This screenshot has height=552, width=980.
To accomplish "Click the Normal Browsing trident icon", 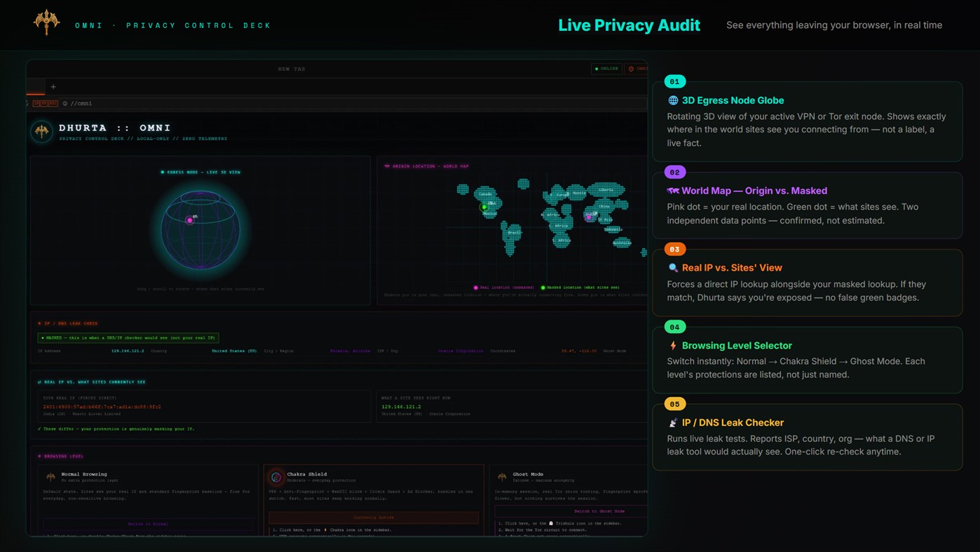I will 50,477.
